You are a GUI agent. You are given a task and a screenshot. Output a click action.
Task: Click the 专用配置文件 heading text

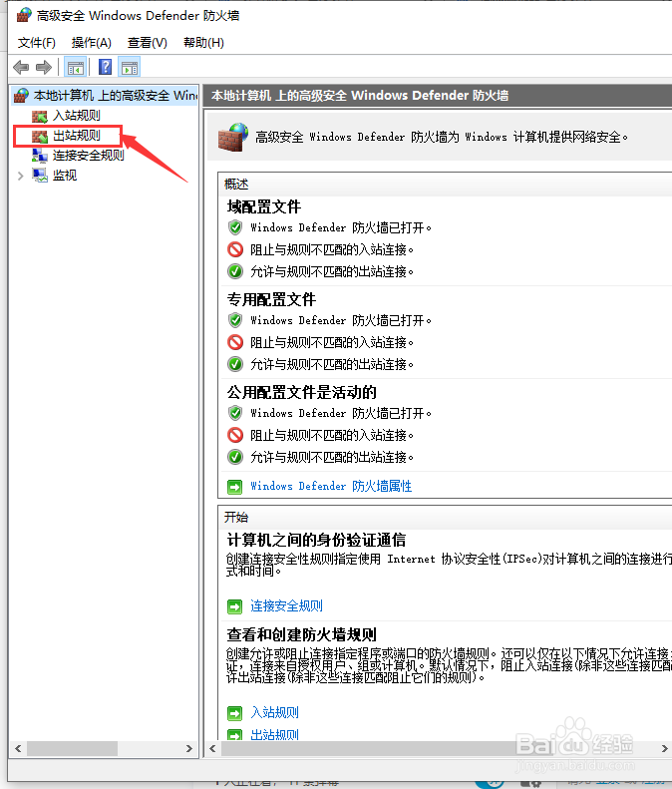coord(271,300)
